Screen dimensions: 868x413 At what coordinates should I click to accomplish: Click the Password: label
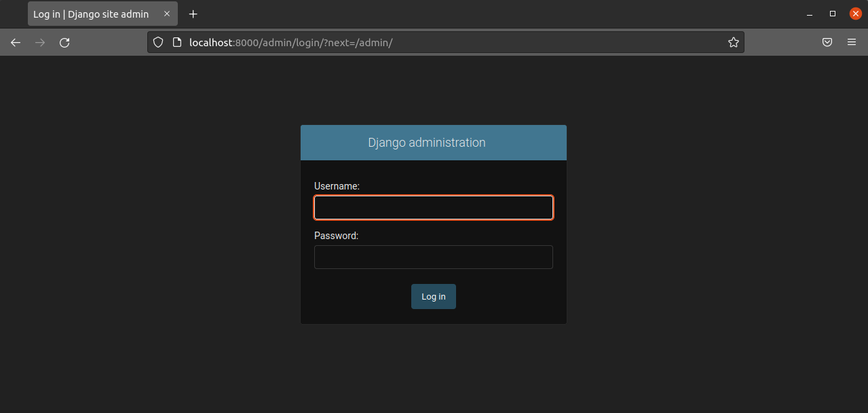tap(336, 236)
